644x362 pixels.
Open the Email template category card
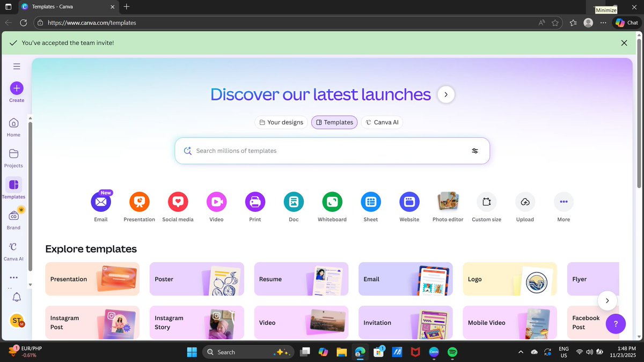tap(406, 279)
